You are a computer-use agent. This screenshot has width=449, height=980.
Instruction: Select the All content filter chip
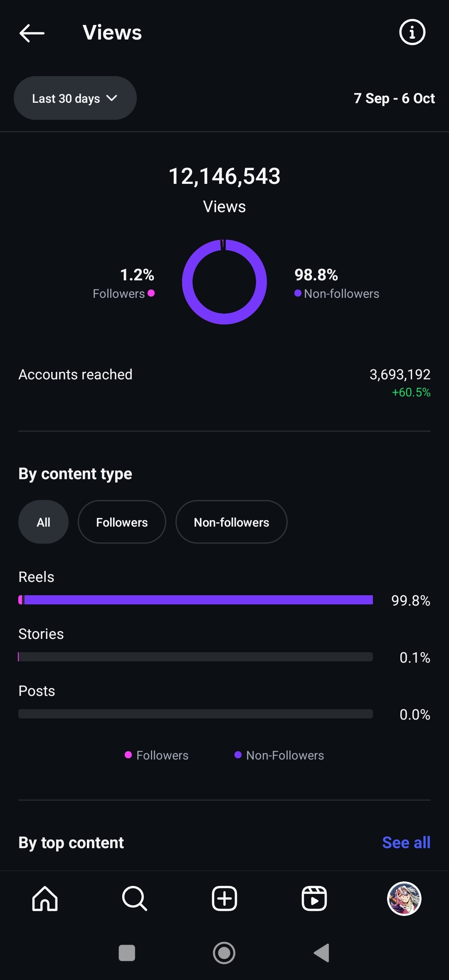(43, 522)
